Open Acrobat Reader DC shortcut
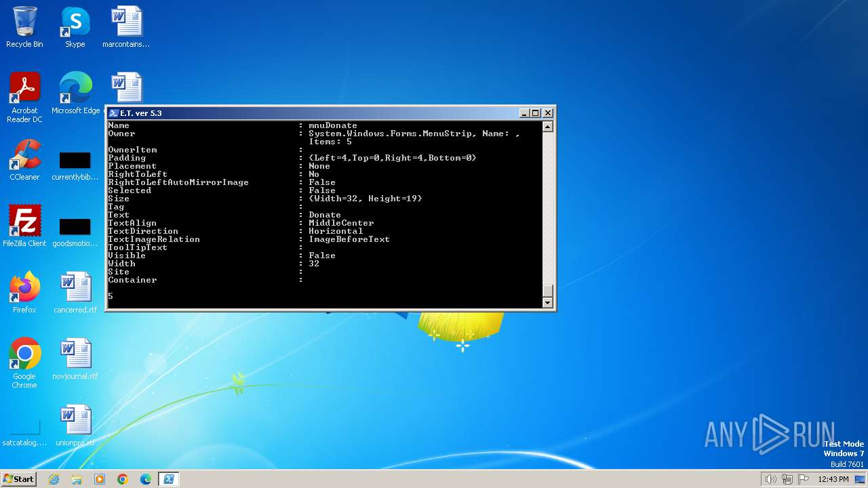Screen dimensions: 868x488 (x=24, y=98)
